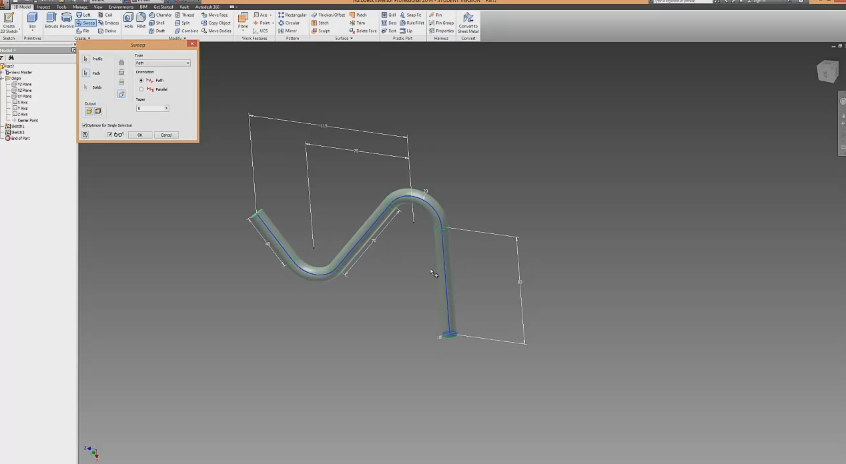This screenshot has height=464, width=846.
Task: Select the Shell tool
Action: click(157, 23)
